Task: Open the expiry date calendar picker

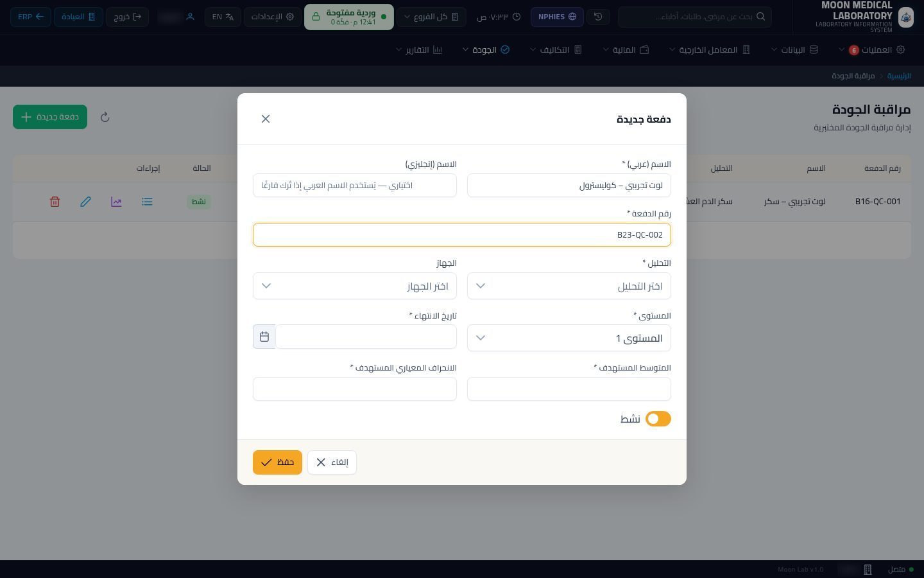Action: pos(264,337)
